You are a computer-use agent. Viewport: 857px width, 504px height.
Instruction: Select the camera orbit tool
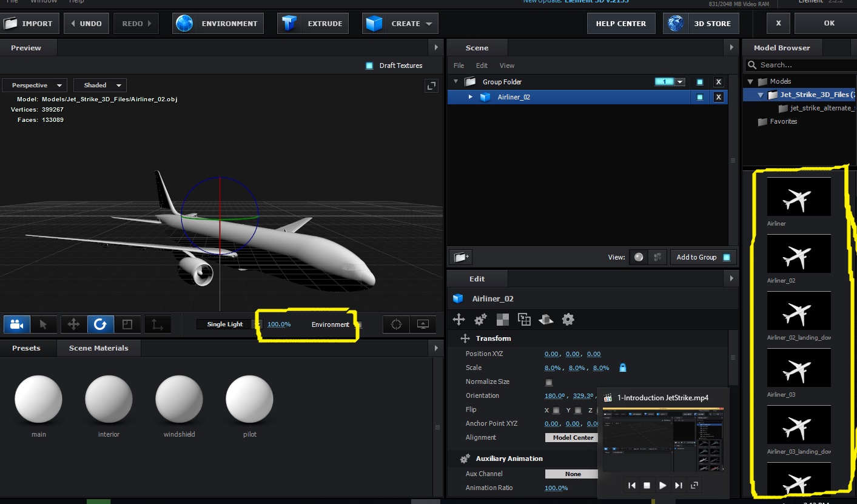(17, 324)
